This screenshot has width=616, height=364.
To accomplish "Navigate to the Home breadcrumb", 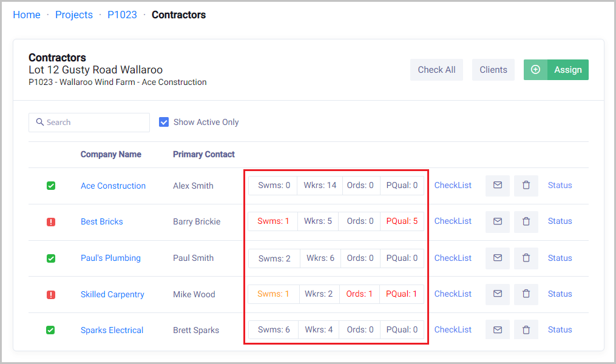I will (x=27, y=15).
